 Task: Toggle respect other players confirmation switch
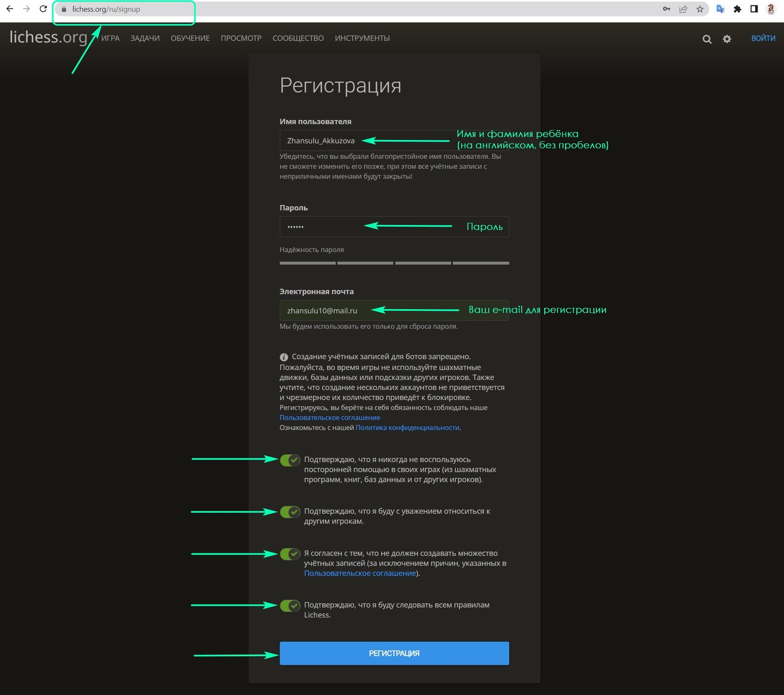[290, 512]
